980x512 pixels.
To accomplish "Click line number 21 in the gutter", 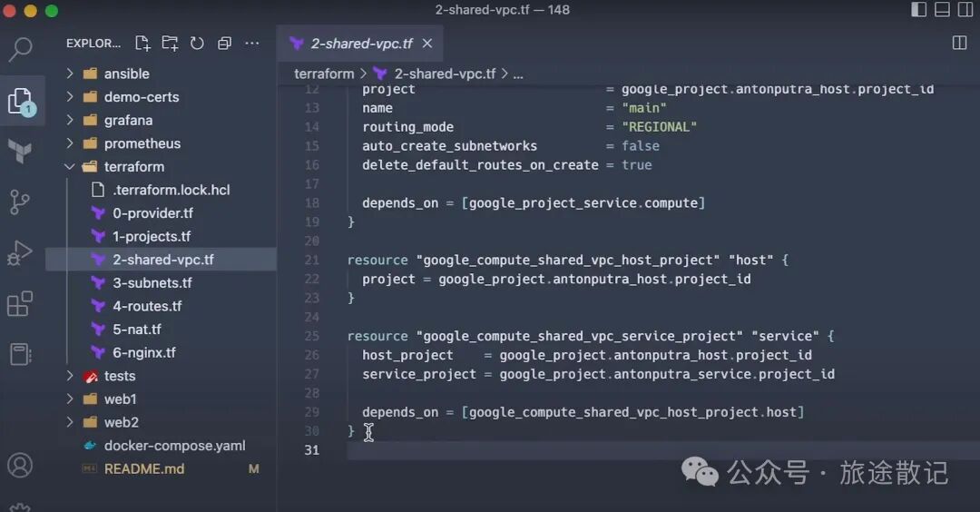I will click(311, 260).
